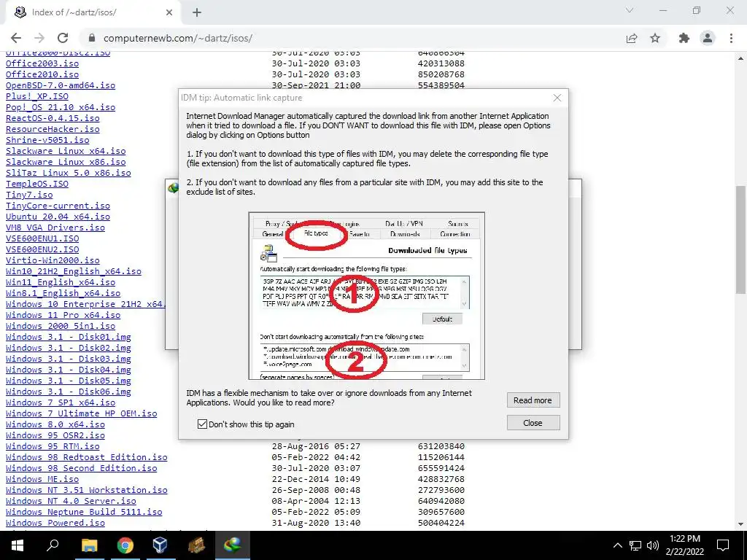Download Pop!_OS_21.10_x64.iso
Viewport: 747px width, 560px height.
pyautogui.click(x=61, y=107)
